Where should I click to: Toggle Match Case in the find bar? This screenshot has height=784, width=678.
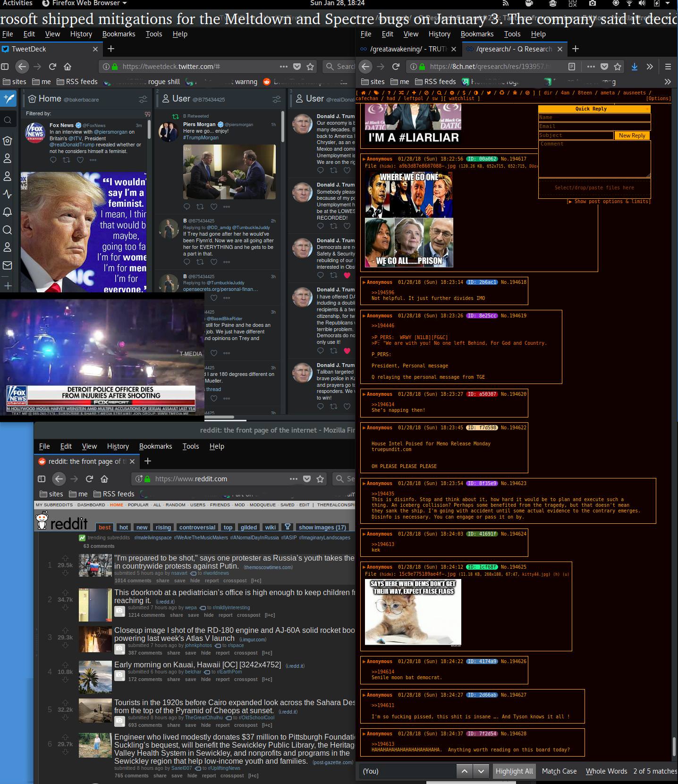coord(559,771)
